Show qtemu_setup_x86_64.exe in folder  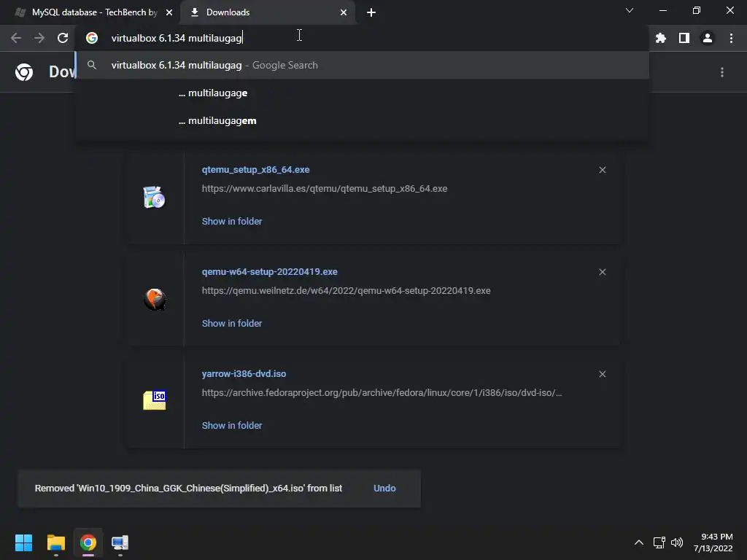(231, 222)
